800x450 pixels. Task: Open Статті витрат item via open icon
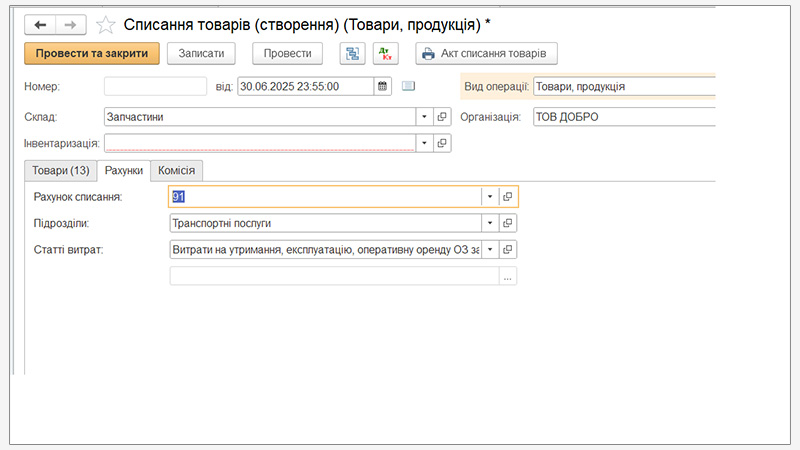pos(507,249)
